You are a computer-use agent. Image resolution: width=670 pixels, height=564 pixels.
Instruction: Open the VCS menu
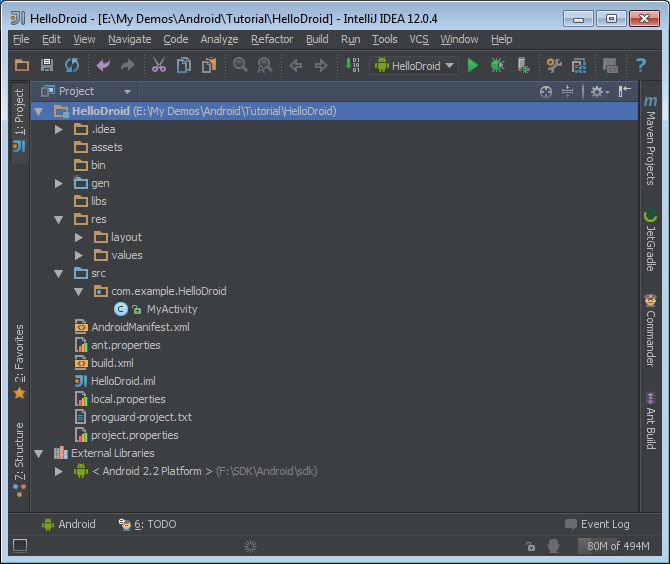point(419,39)
